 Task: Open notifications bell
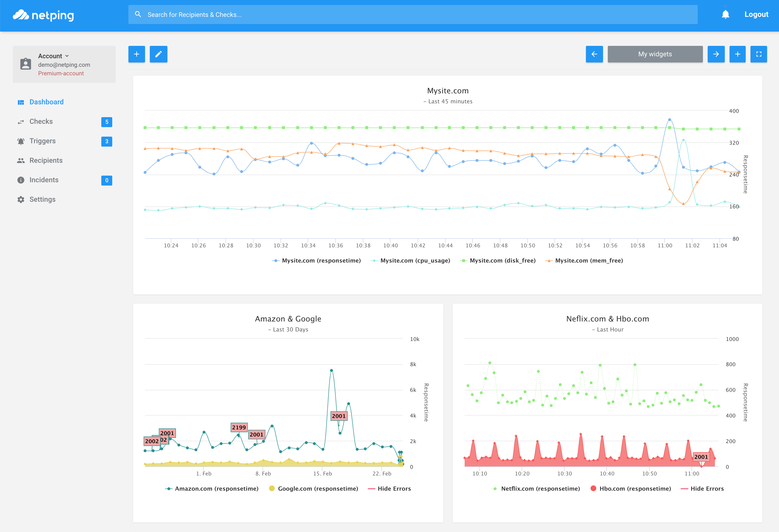point(725,14)
